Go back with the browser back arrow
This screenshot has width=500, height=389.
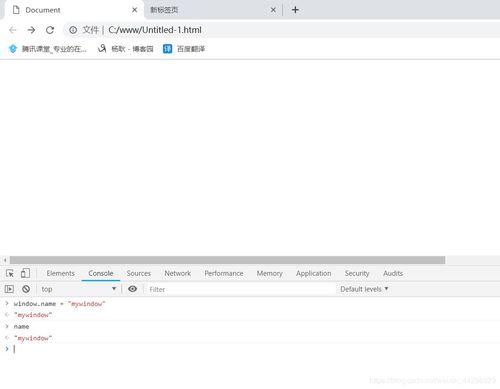click(x=13, y=30)
